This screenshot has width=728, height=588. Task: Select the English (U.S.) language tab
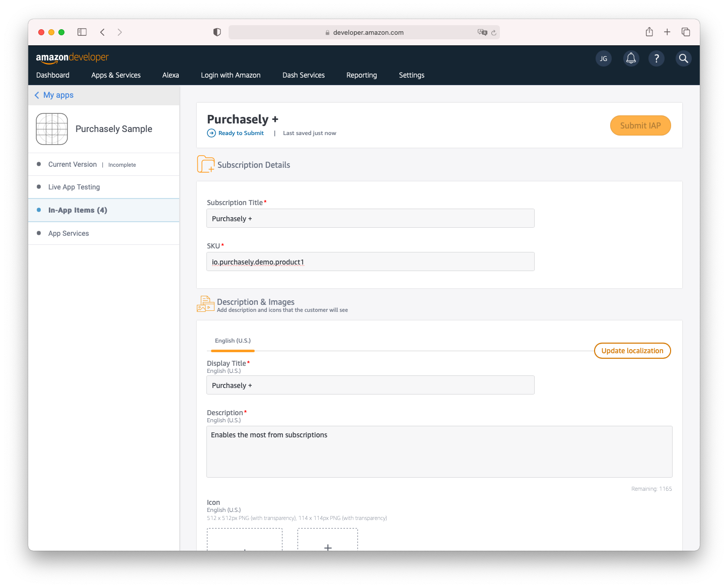pyautogui.click(x=233, y=341)
